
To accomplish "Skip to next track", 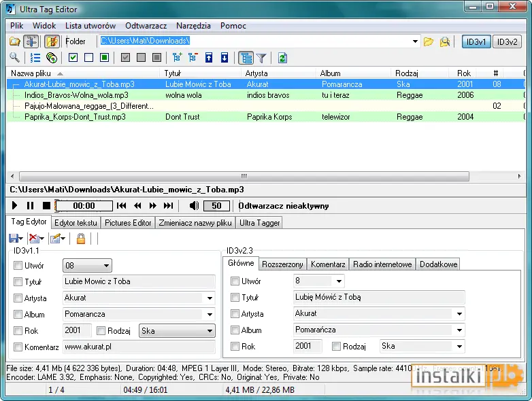I will tap(168, 206).
